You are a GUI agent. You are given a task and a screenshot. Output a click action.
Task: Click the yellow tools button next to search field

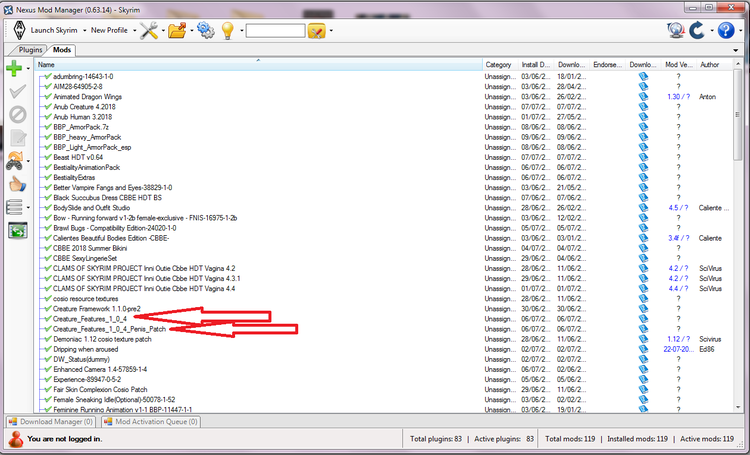click(317, 31)
